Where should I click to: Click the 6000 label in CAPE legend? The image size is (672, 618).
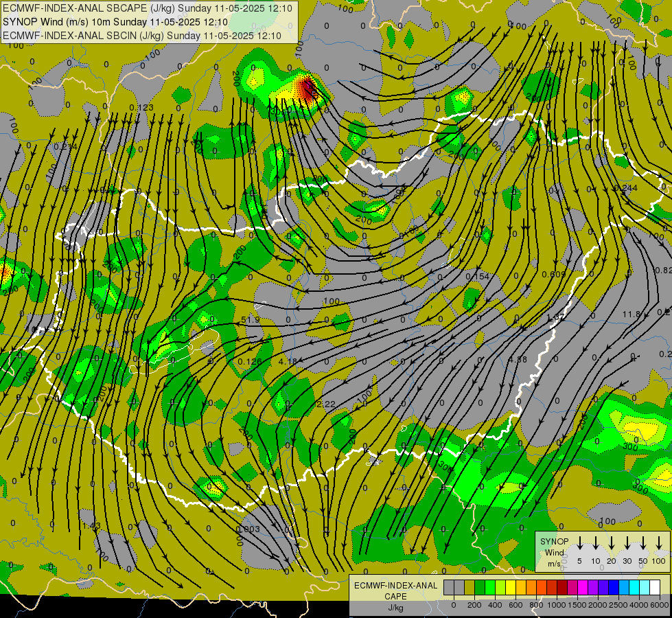pos(659,605)
